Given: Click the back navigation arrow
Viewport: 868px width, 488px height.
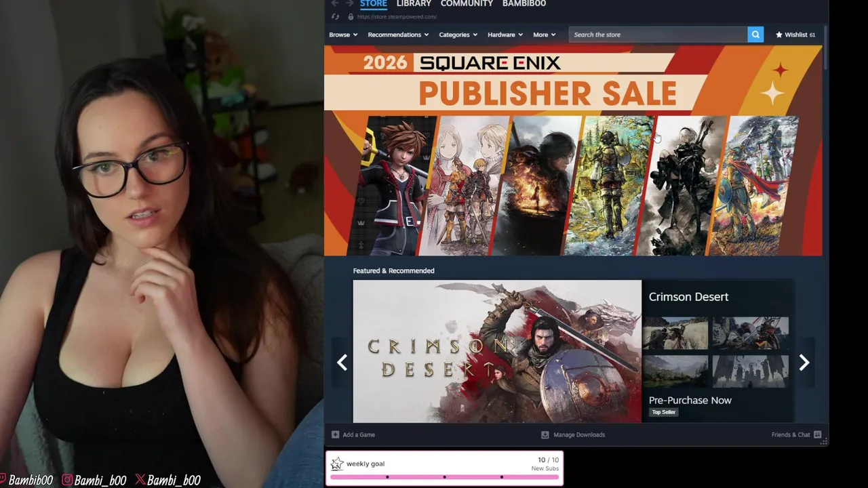Looking at the screenshot, I should coord(334,3).
